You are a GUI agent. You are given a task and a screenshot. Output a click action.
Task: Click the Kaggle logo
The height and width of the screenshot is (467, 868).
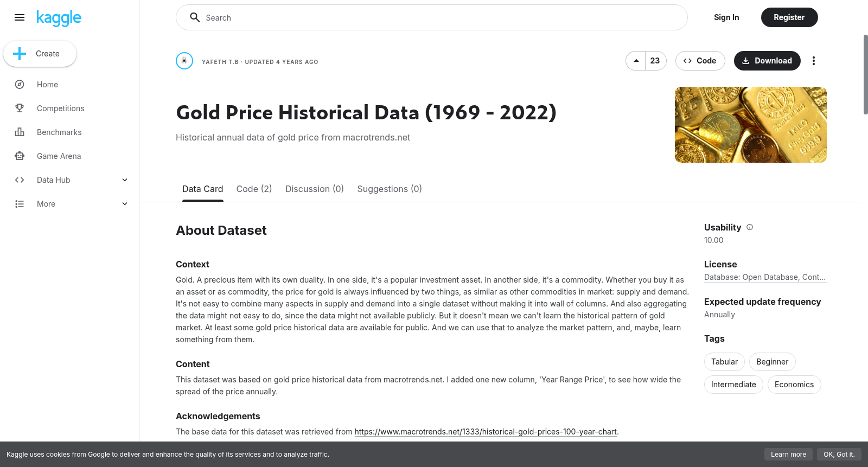(x=59, y=18)
